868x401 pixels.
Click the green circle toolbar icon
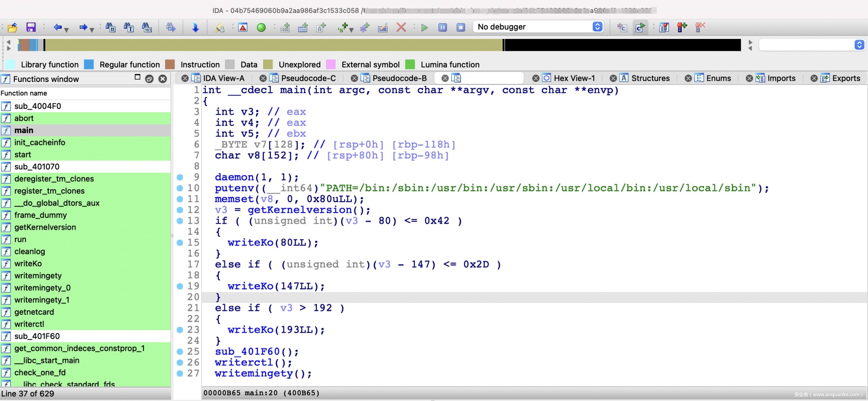261,27
